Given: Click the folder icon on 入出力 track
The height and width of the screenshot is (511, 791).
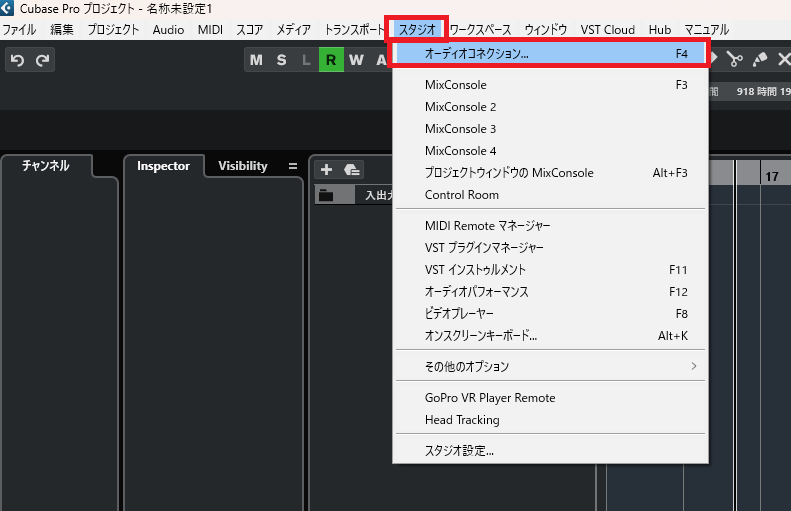Looking at the screenshot, I should (x=326, y=195).
